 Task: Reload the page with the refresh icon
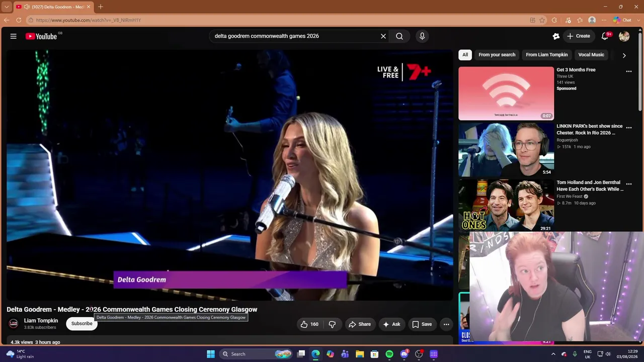19,20
